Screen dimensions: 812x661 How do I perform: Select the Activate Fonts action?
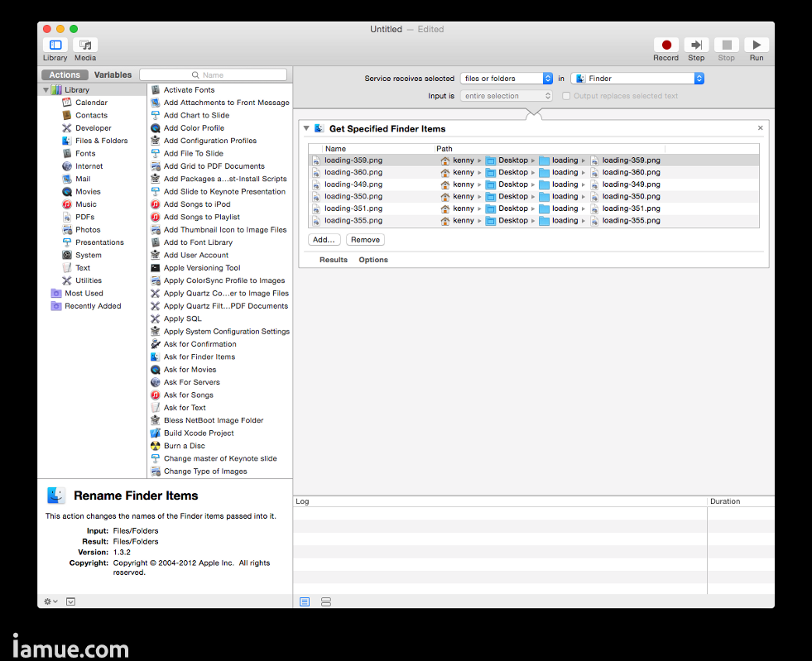[189, 89]
